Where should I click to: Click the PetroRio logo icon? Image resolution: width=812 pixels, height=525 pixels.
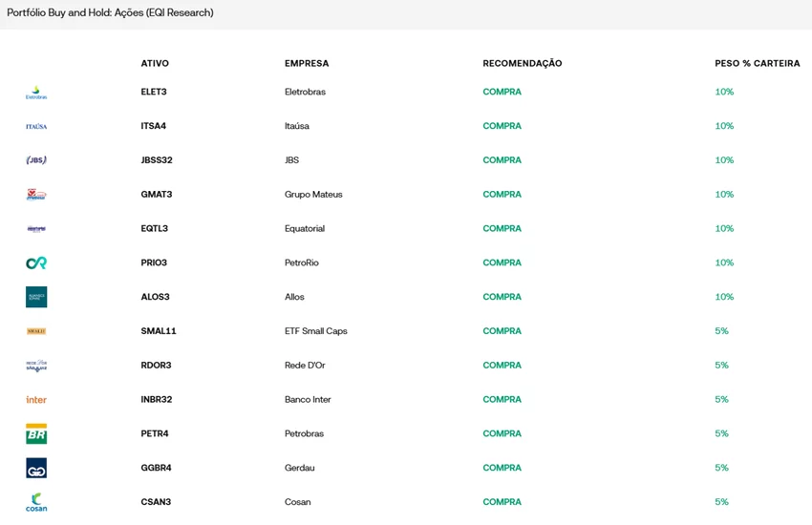point(36,262)
